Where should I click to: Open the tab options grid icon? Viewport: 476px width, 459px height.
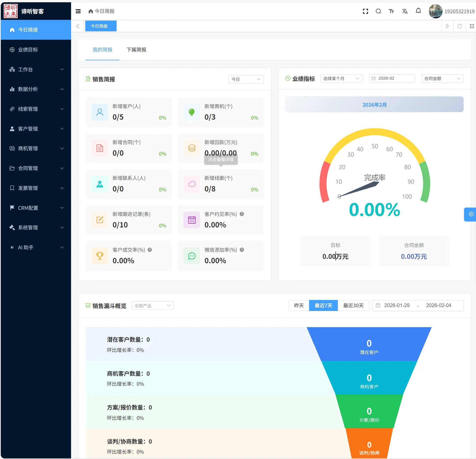(472, 26)
